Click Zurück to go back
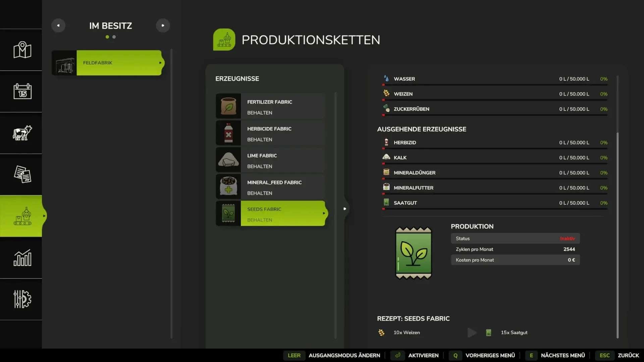This screenshot has height=362, width=644. (x=628, y=355)
